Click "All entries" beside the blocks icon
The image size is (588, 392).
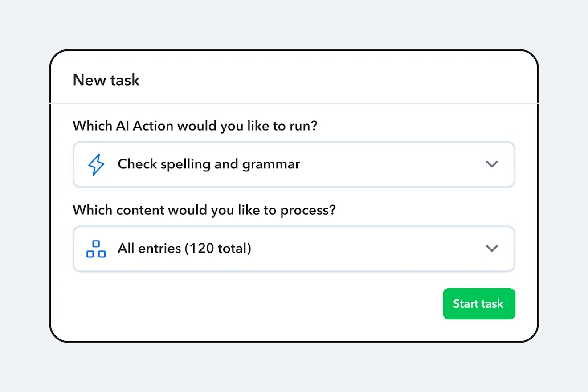coord(149,249)
